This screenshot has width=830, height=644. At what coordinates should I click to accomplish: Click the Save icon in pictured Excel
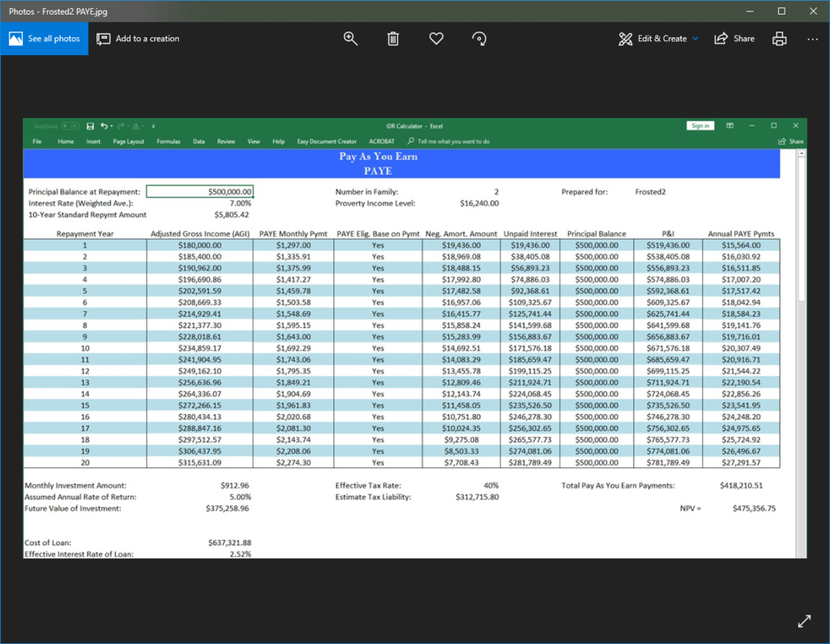coord(90,126)
